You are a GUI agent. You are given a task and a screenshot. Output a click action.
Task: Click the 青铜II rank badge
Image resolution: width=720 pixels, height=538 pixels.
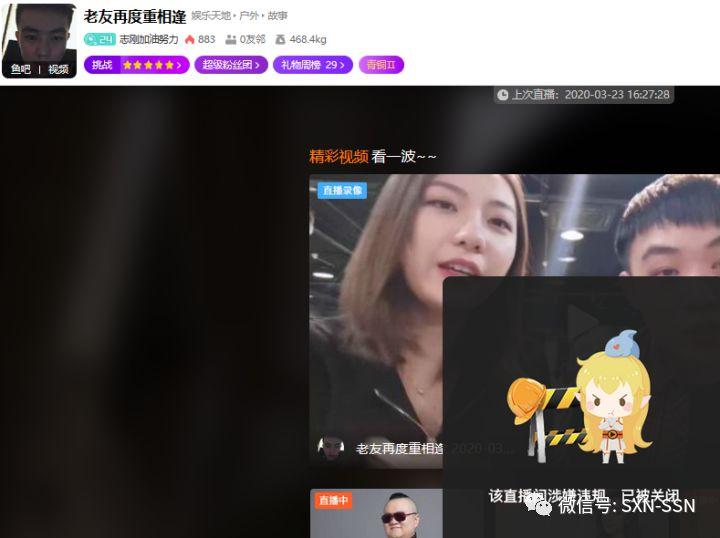pos(381,65)
